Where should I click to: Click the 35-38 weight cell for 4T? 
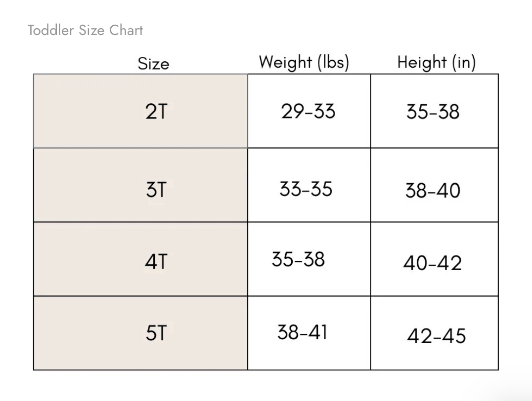coord(298,259)
